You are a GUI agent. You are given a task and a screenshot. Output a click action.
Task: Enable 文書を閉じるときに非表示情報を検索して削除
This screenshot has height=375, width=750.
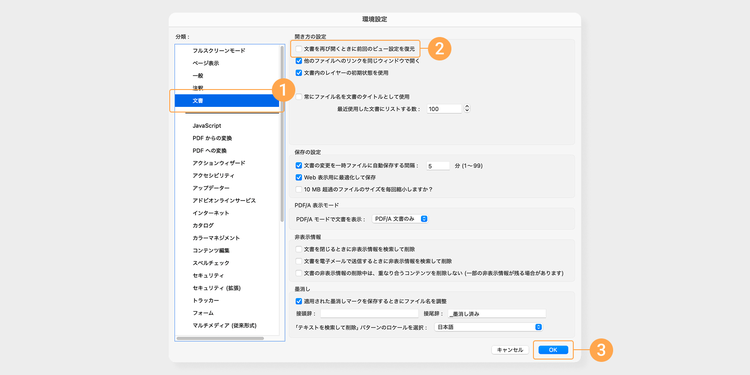coord(299,249)
